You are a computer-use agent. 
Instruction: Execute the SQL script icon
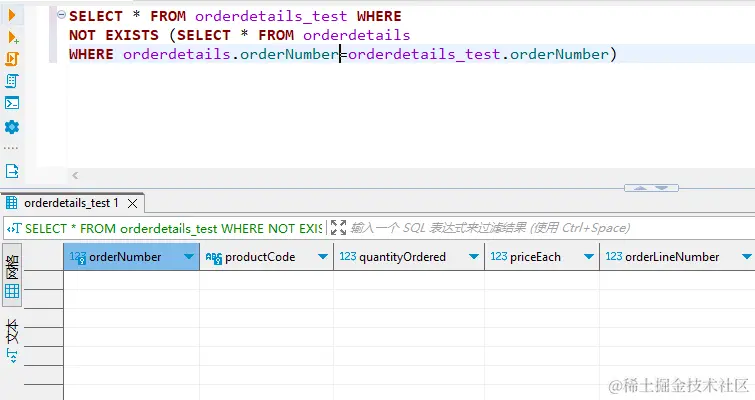tap(12, 59)
